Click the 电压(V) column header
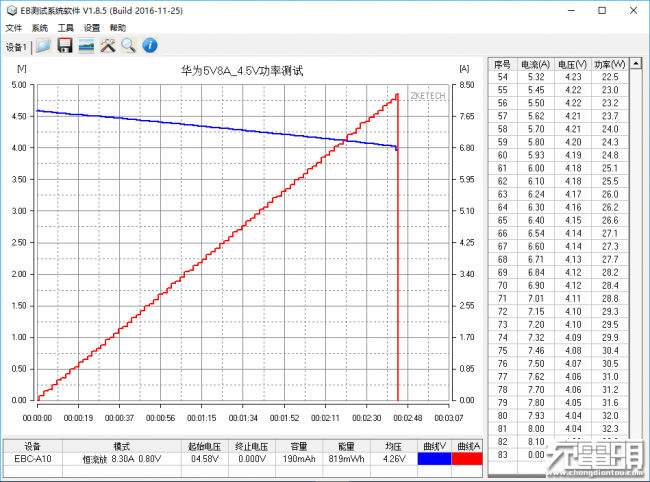650x482 pixels. tap(572, 65)
